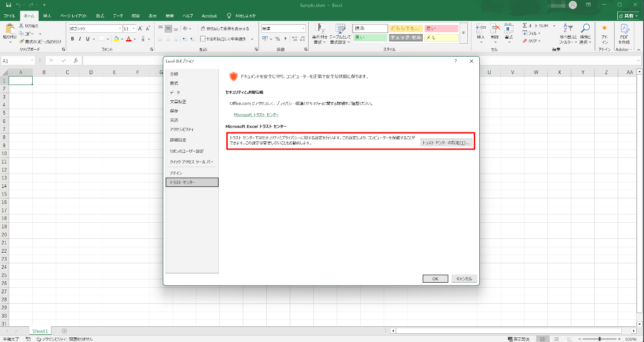Click the Format cells icon
Image resolution: width=644 pixels, height=342 pixels.
509,29
